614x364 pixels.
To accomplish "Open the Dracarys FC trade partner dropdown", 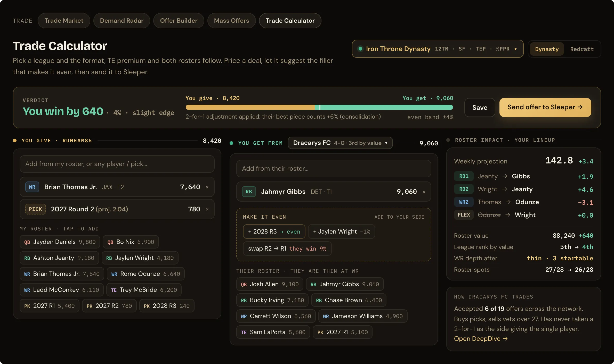I will 340,143.
